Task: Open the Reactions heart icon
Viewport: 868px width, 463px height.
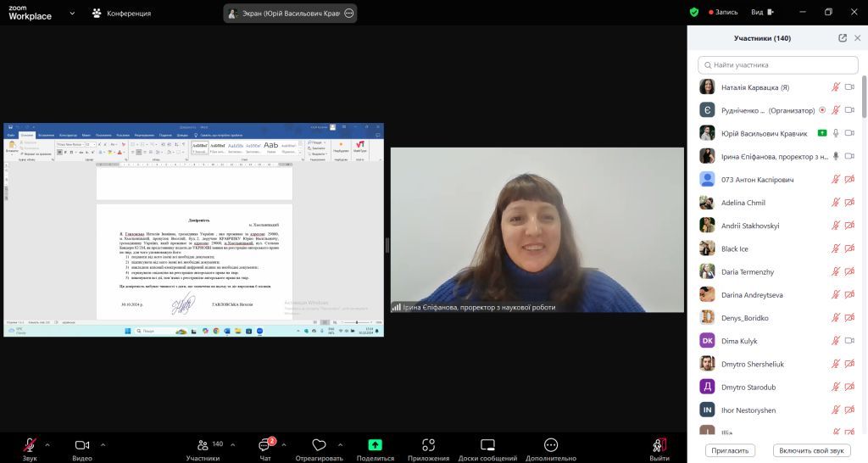Action: tap(319, 444)
